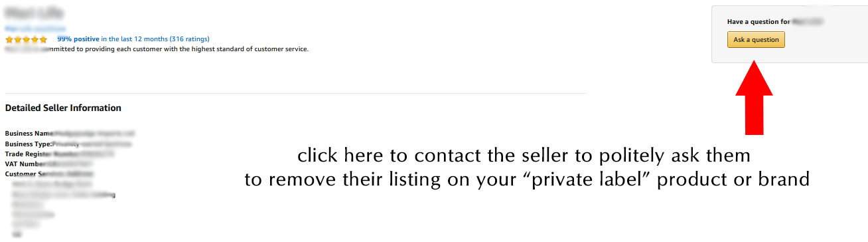Select the Detailed Seller Information heading
Viewport: 868px width, 242px height.
(63, 108)
